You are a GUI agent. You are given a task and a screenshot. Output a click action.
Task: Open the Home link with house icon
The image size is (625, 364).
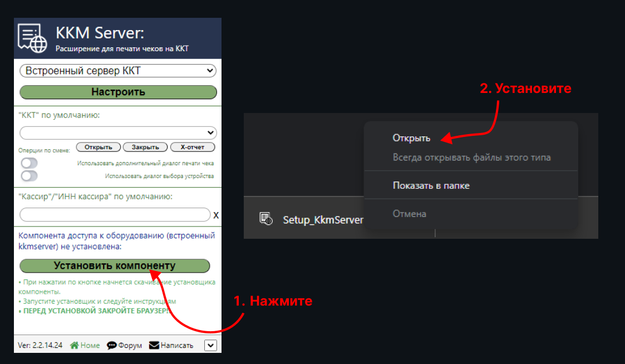tap(85, 345)
